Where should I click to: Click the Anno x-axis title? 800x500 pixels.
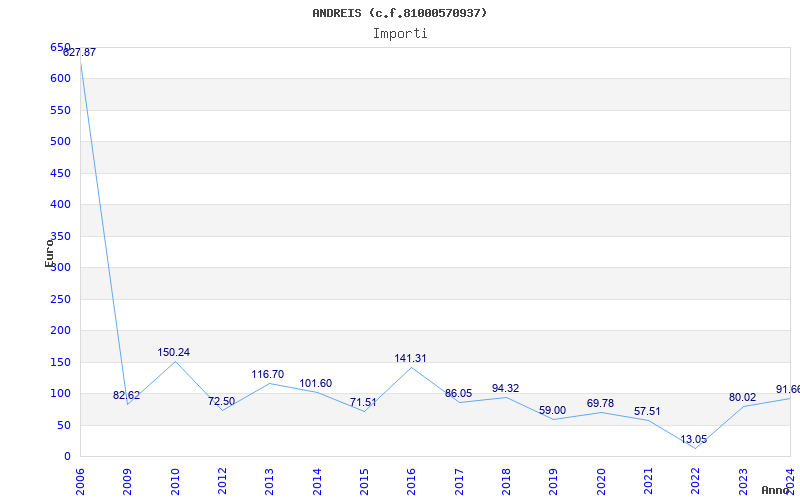pyautogui.click(x=778, y=490)
